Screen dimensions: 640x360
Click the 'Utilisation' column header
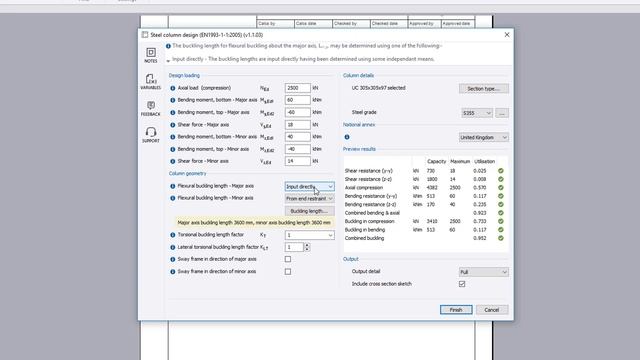click(x=484, y=162)
